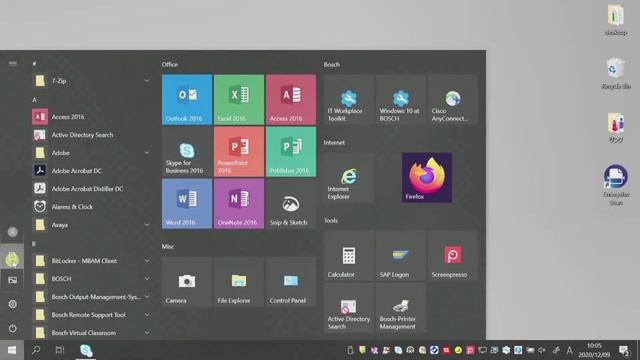
Task: Open the taskbar Search icon
Action: coord(36,350)
